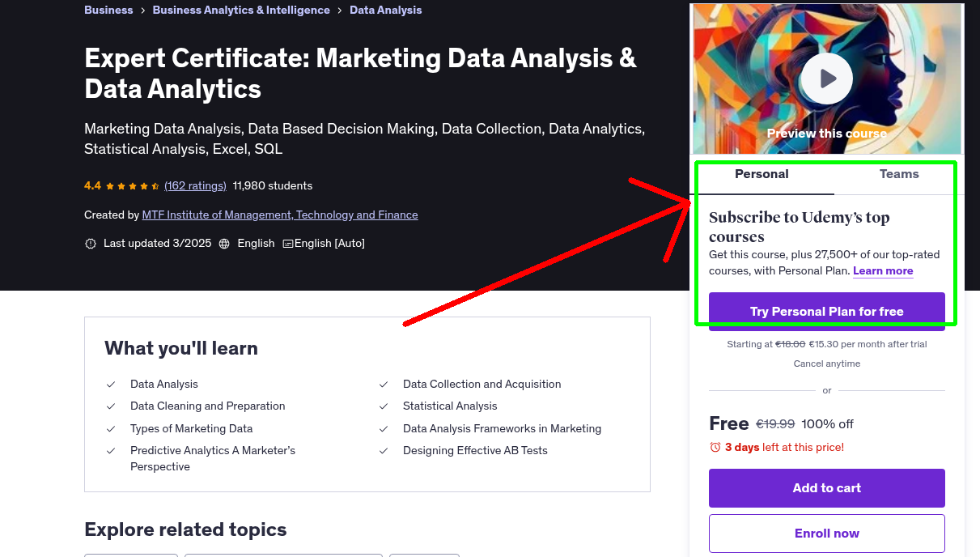Click the Last updated badge icon
Image resolution: width=980 pixels, height=557 pixels.
pos(91,244)
